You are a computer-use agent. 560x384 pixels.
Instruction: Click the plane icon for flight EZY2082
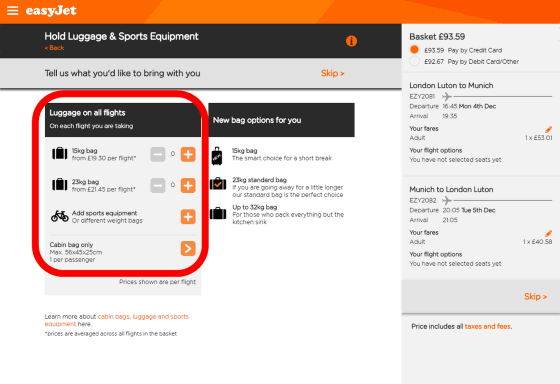pos(446,200)
